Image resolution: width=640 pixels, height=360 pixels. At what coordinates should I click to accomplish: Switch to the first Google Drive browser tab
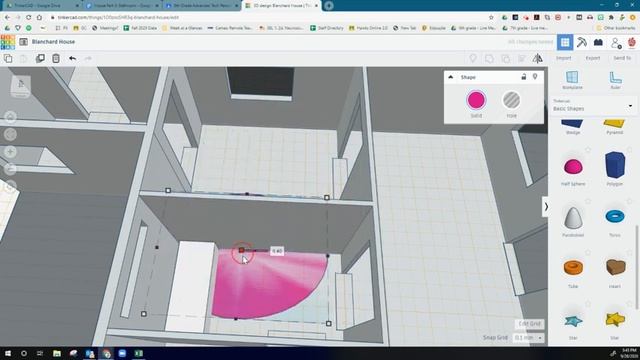pyautogui.click(x=41, y=6)
